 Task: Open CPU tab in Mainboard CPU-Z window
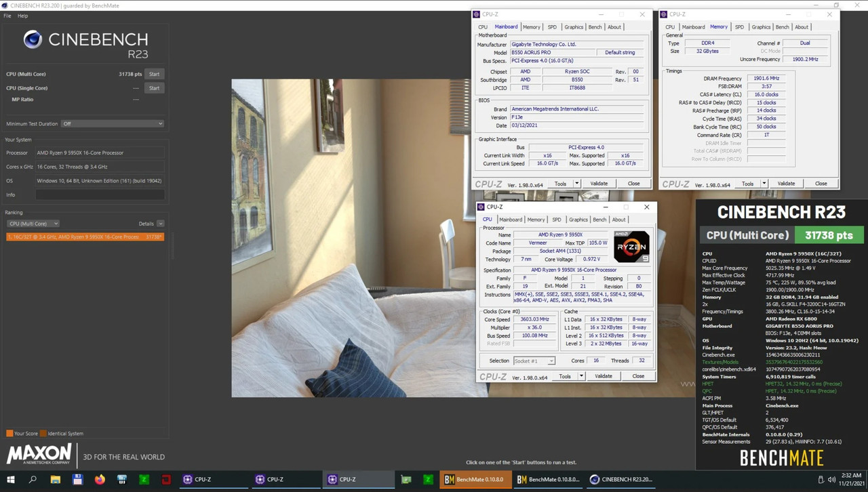483,27
